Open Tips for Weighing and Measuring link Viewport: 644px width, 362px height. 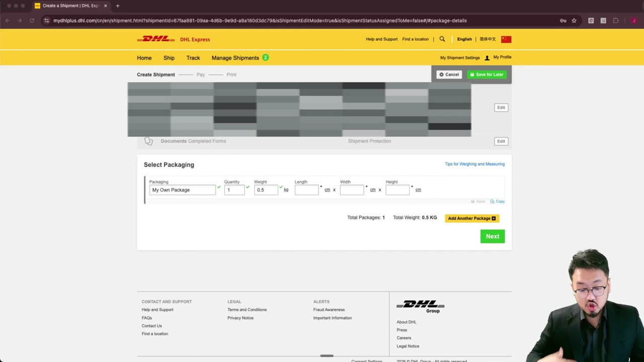(x=474, y=164)
